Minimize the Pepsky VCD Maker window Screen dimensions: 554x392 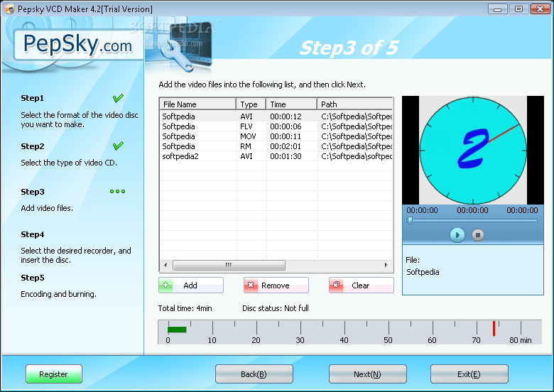(497, 9)
